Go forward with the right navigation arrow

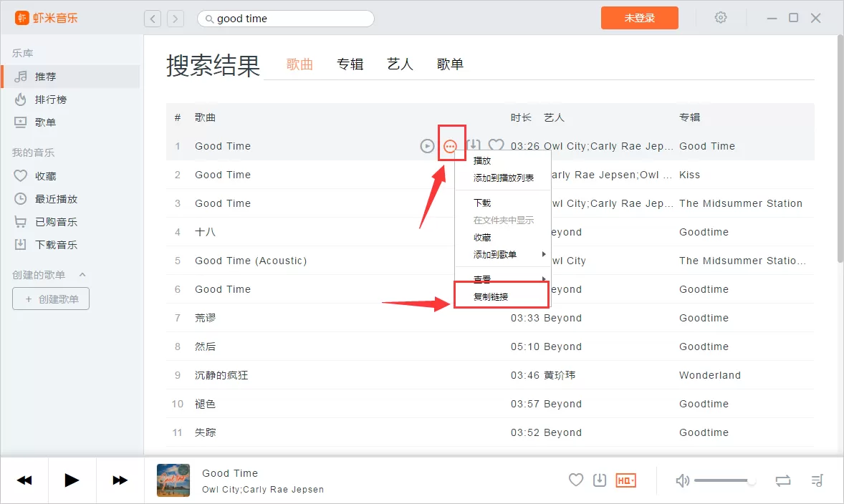(176, 19)
